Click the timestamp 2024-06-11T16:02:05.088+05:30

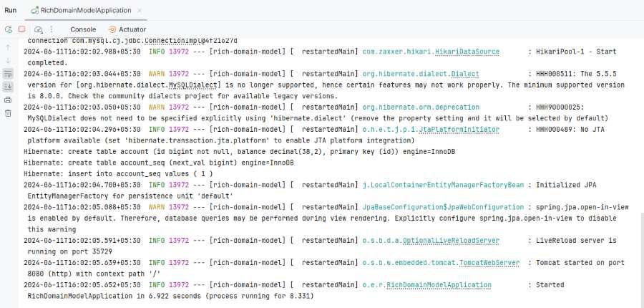[x=82, y=207]
